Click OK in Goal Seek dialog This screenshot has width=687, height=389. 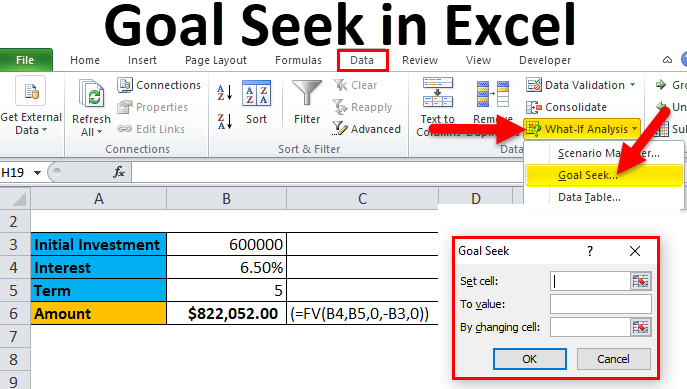[x=530, y=359]
